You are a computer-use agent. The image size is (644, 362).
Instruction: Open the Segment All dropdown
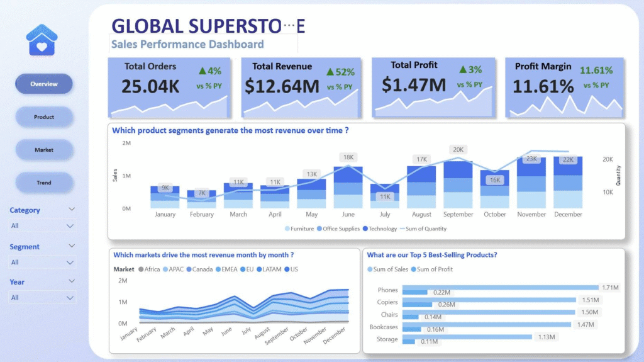[42, 263]
